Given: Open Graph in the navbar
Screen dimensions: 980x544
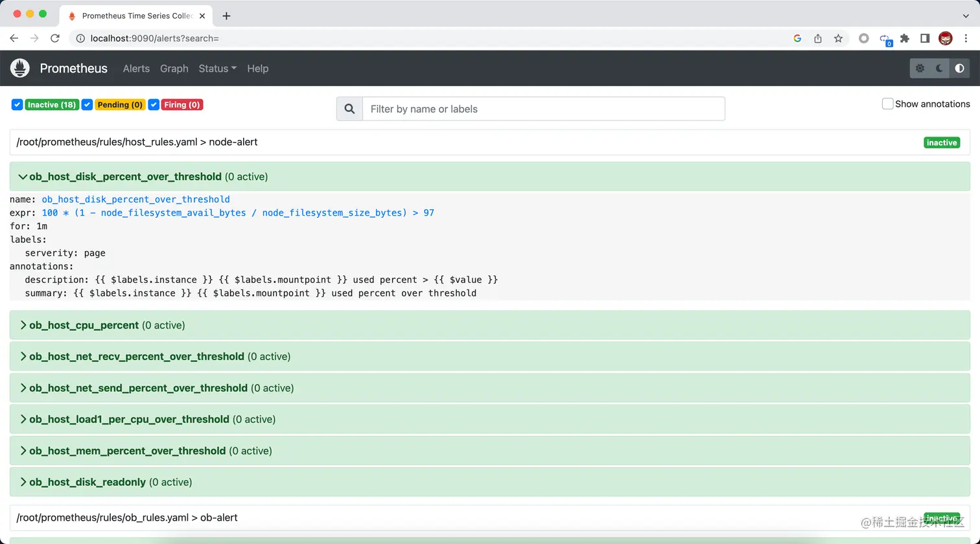Looking at the screenshot, I should 174,68.
